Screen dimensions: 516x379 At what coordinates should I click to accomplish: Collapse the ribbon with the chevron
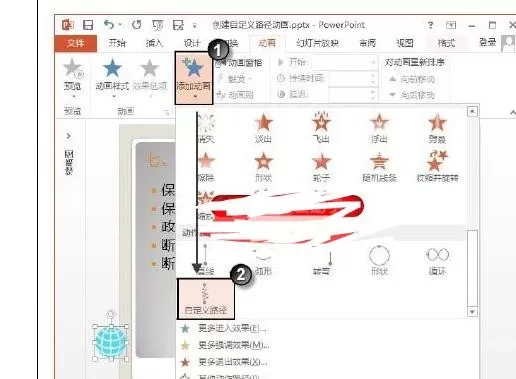512,113
